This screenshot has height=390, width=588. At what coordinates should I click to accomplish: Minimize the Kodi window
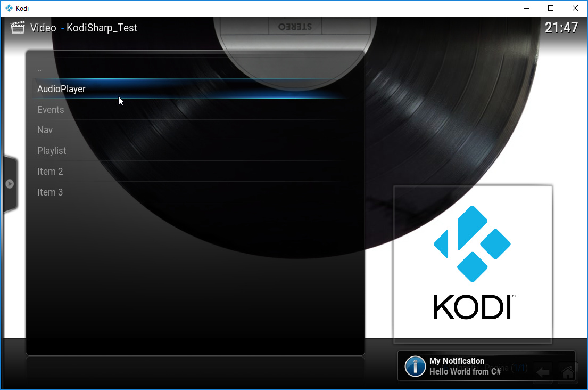(x=526, y=8)
